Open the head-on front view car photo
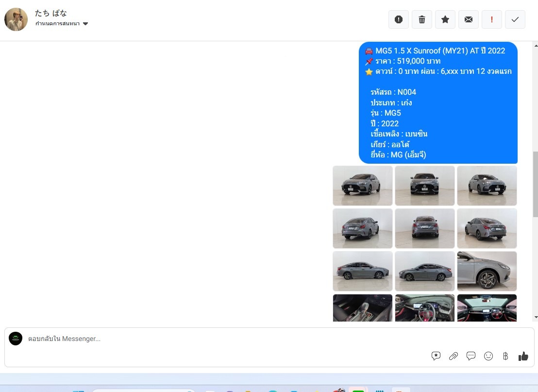 pyautogui.click(x=425, y=186)
